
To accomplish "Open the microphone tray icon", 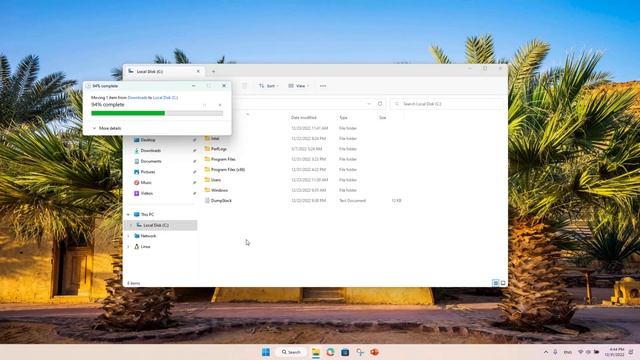I will tap(555, 352).
